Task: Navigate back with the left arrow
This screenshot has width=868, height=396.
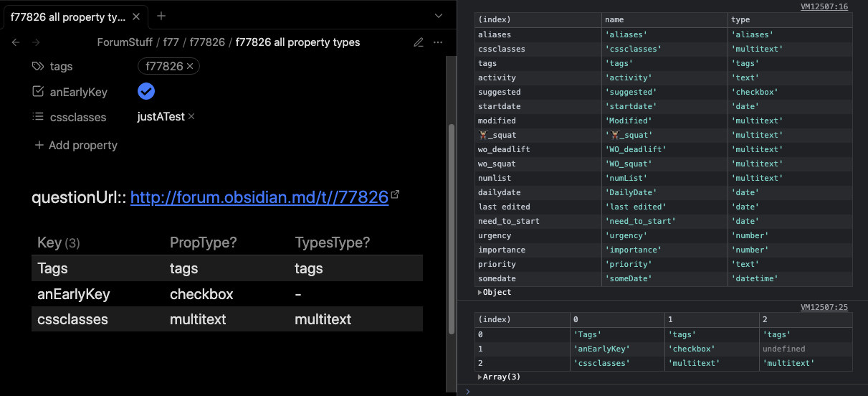Action: click(x=16, y=42)
